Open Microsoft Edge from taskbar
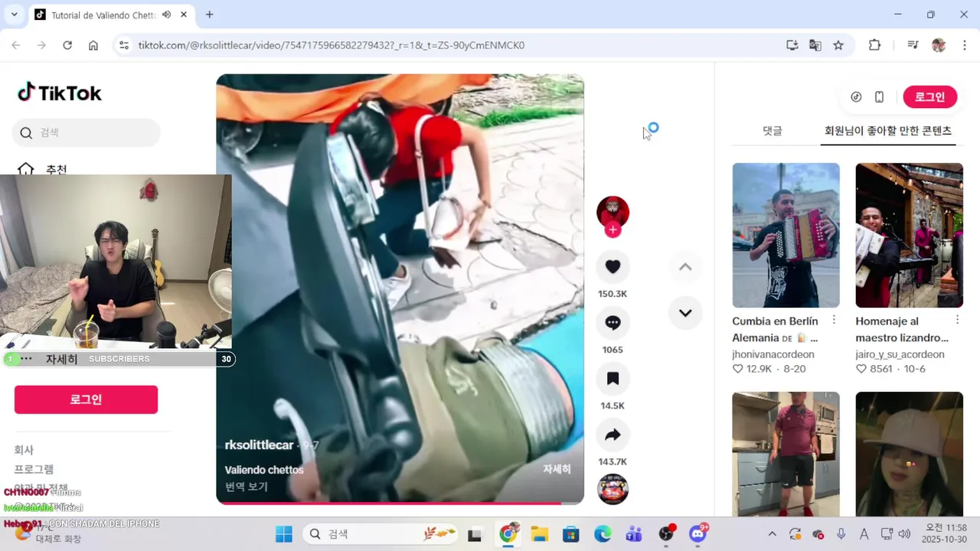The height and width of the screenshot is (551, 980). pos(603,534)
